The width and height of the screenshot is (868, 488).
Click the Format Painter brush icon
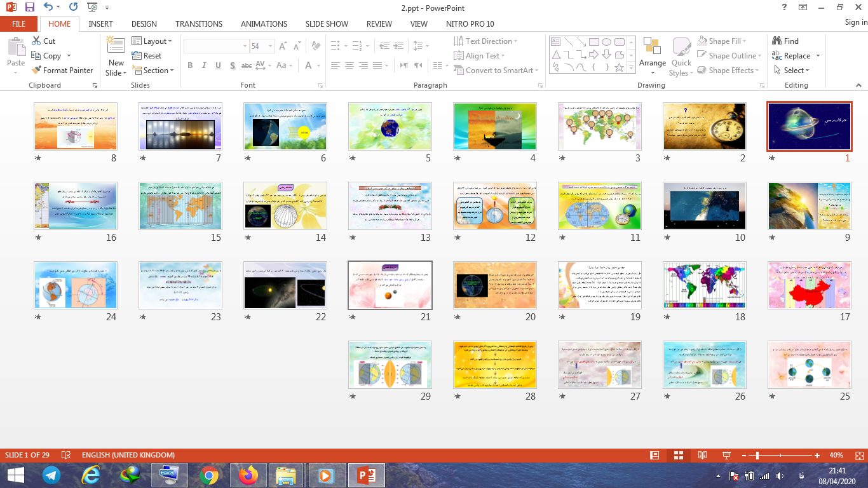point(36,71)
